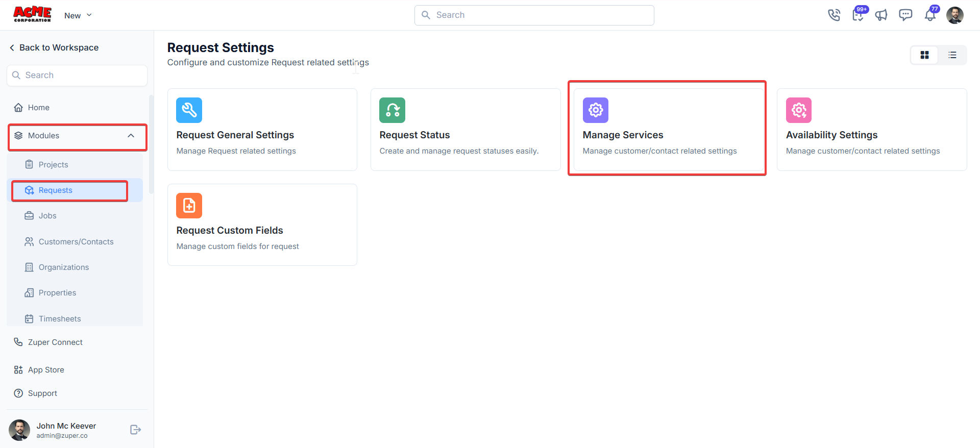Select Requests in the modules list
Viewport: 980px width, 448px height.
pos(76,190)
